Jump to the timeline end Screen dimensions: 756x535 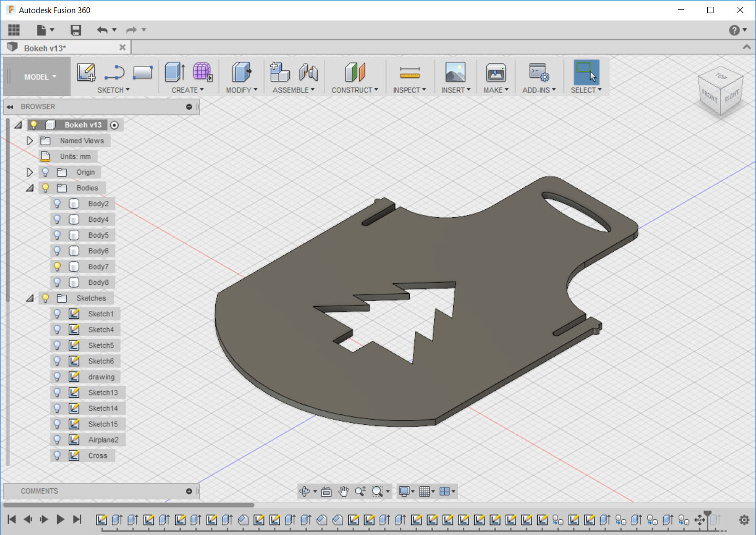(x=77, y=519)
